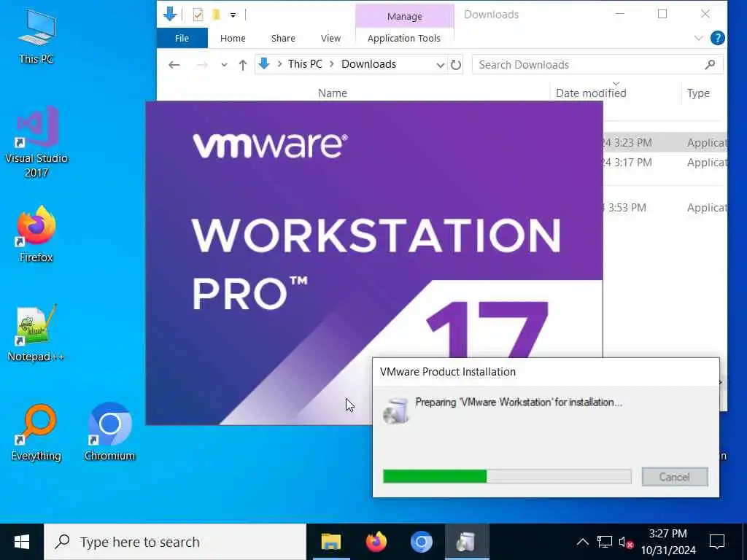Open the Share ribbon tab
This screenshot has height=560, width=747.
(x=283, y=38)
